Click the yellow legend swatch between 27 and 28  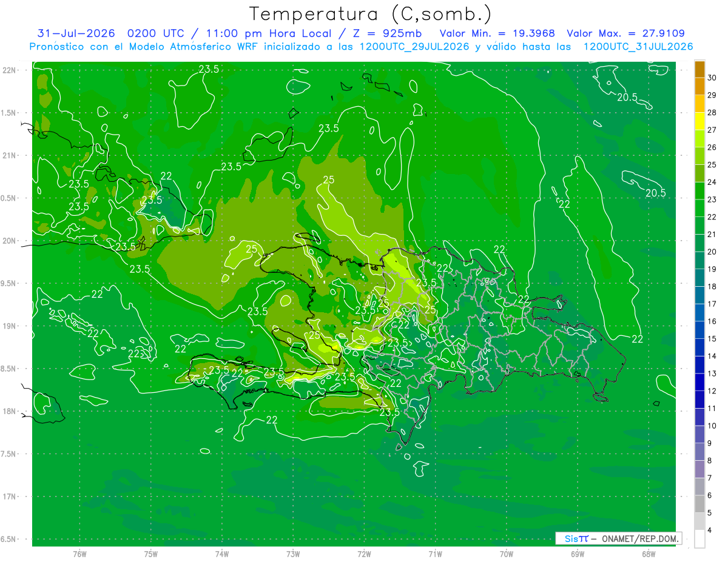point(699,121)
